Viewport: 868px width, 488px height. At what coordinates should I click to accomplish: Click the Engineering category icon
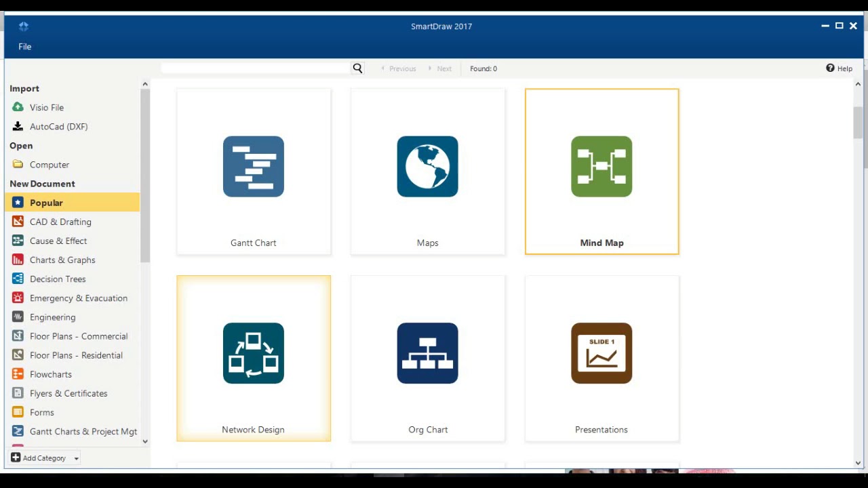[x=18, y=317]
